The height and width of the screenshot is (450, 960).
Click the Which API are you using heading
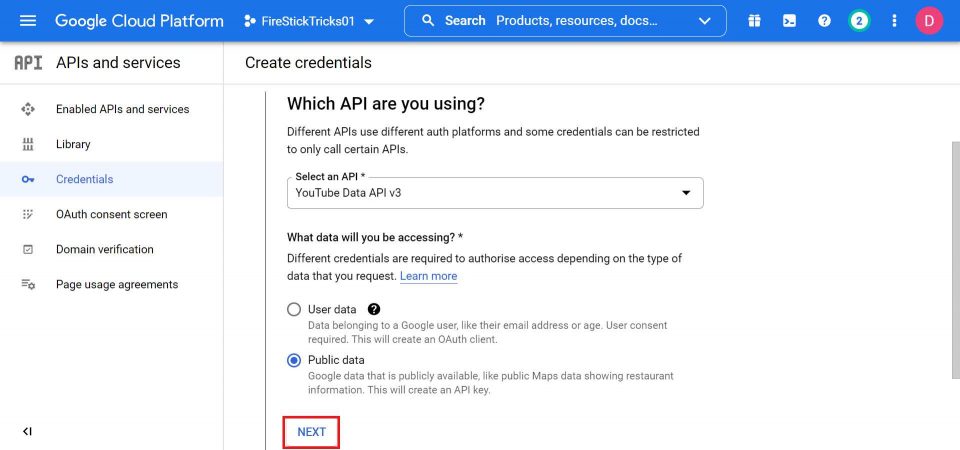pos(386,103)
